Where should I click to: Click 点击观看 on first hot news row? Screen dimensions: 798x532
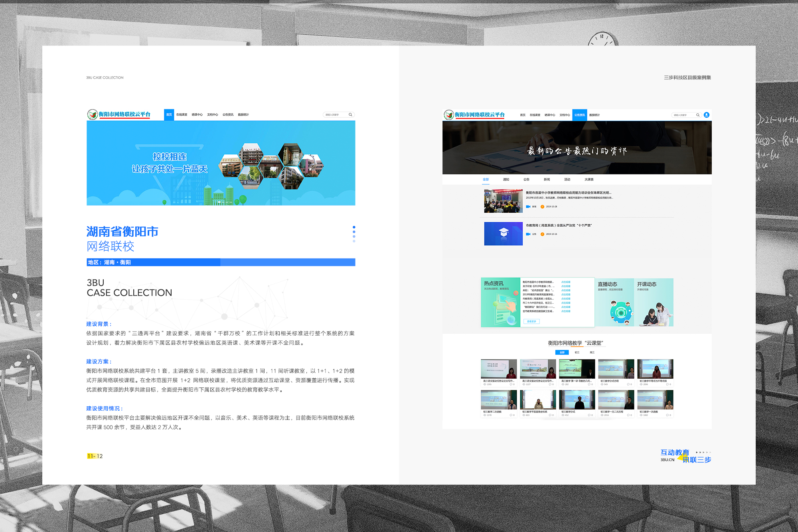pyautogui.click(x=566, y=282)
